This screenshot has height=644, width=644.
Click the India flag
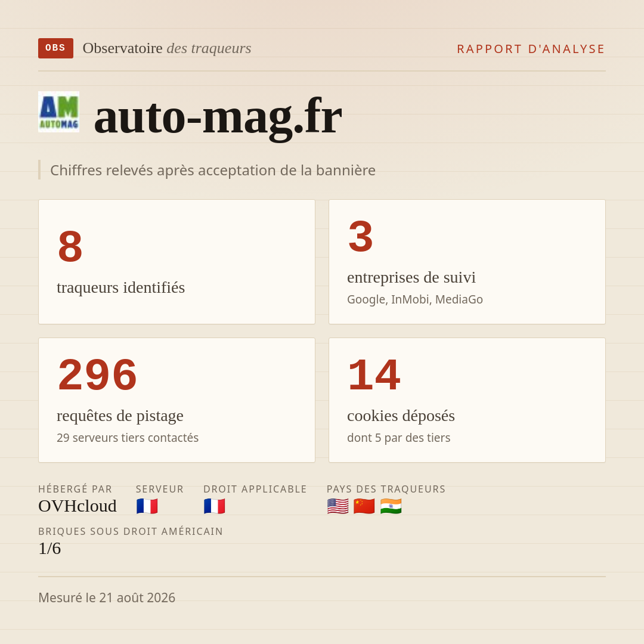click(x=391, y=506)
